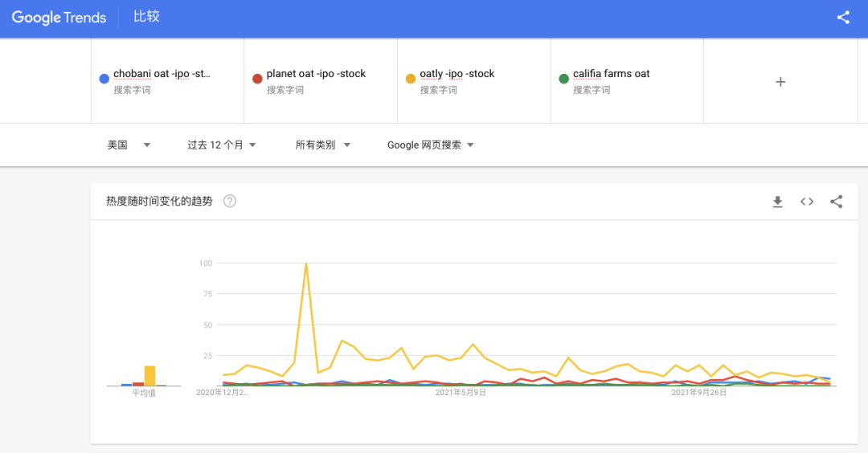Click red dot for planet oat

pos(257,79)
